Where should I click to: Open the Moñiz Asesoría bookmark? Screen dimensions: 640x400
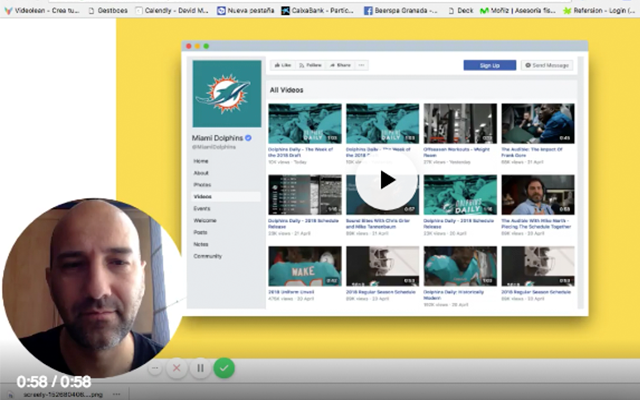point(518,10)
